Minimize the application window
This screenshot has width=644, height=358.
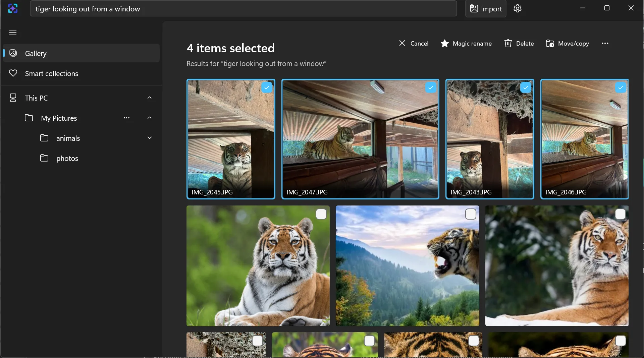(x=583, y=8)
